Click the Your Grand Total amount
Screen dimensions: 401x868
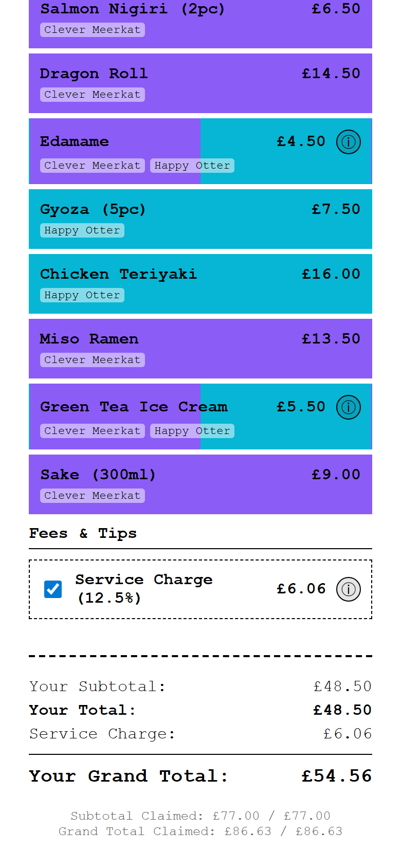(337, 775)
